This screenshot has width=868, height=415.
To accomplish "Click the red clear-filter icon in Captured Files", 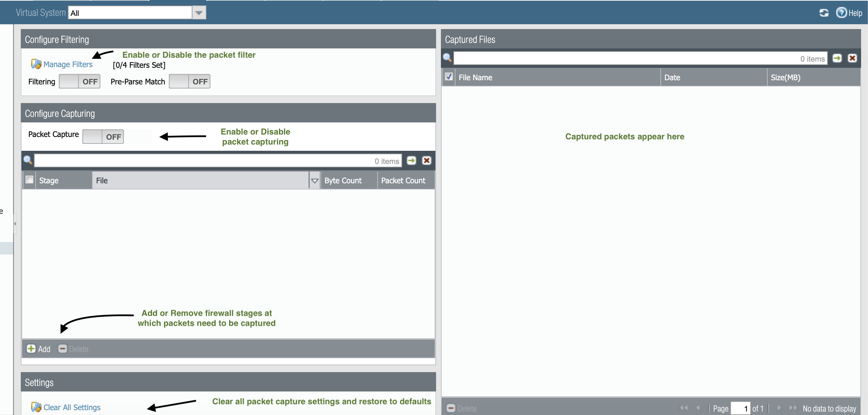I will tap(852, 58).
